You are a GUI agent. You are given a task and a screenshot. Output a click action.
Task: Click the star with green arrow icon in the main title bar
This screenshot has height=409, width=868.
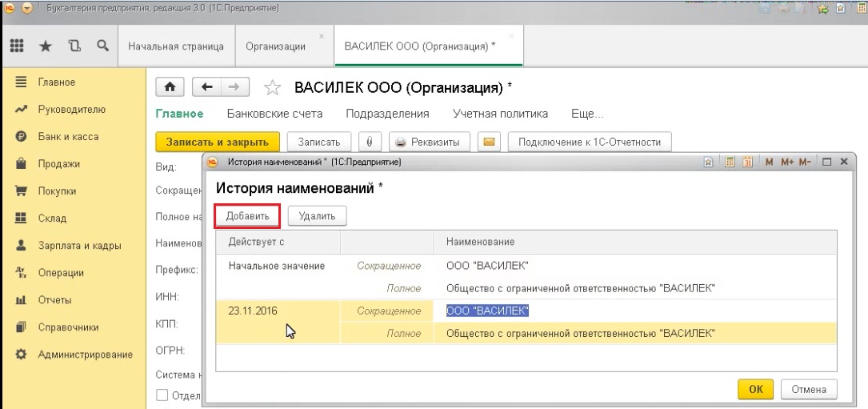[x=822, y=8]
